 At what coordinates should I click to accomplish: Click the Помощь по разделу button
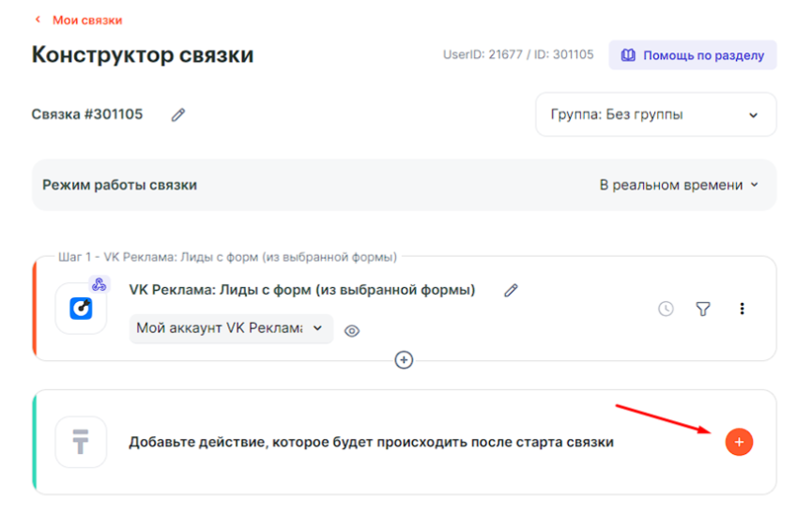click(x=692, y=55)
